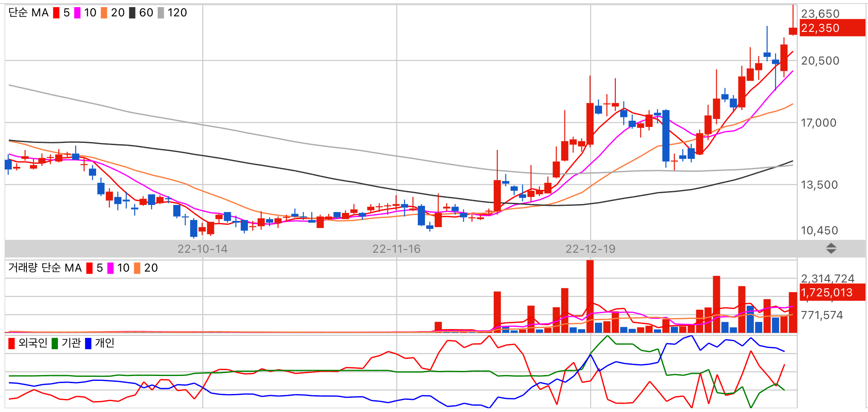Screen dimensions: 868x412
Task: Click the 22-10-14 date label
Action: [x=203, y=249]
